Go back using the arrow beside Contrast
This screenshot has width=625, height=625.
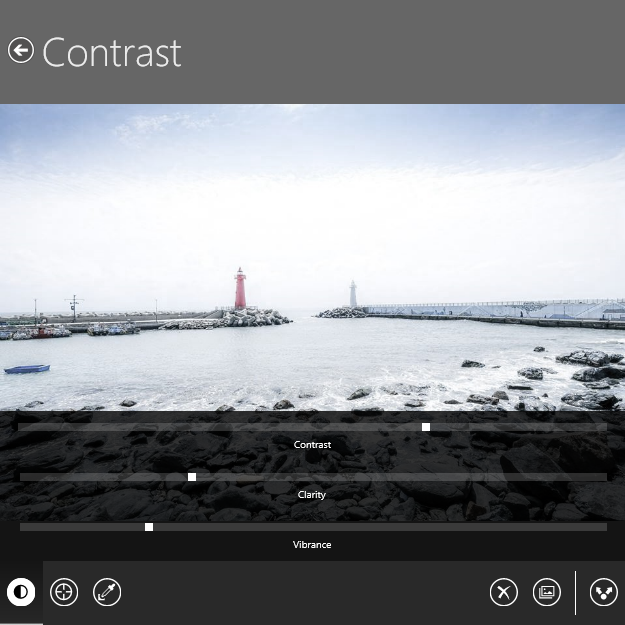coord(21,50)
